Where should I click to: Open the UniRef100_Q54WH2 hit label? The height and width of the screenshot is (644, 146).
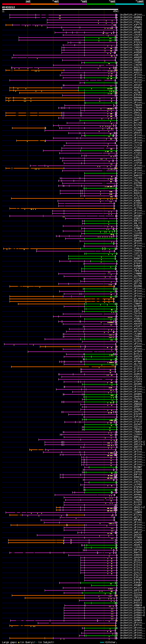click(x=131, y=27)
